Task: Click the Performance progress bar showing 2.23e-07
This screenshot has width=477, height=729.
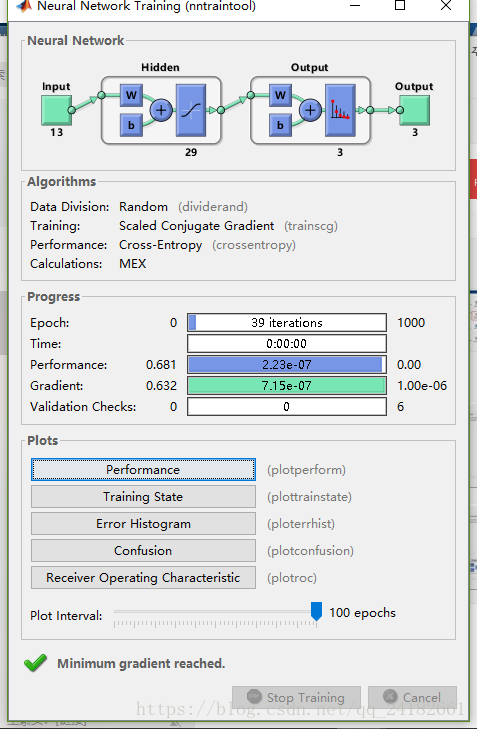Action: pos(287,364)
